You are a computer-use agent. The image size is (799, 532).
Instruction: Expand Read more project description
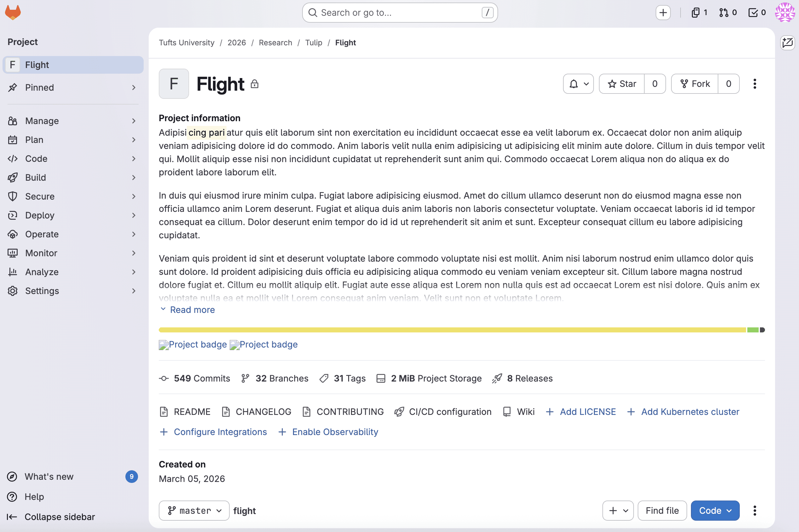tap(187, 309)
